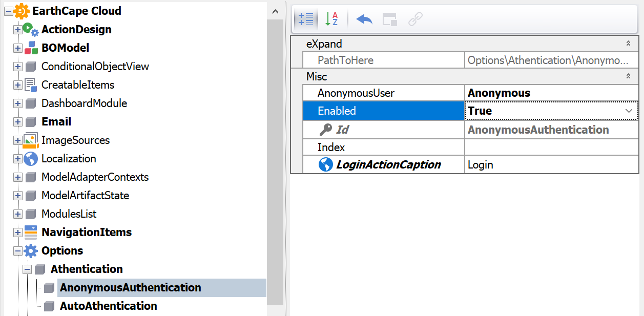Click the ModelAdapterContexts cube icon
This screenshot has width=644, height=316.
[x=31, y=177]
